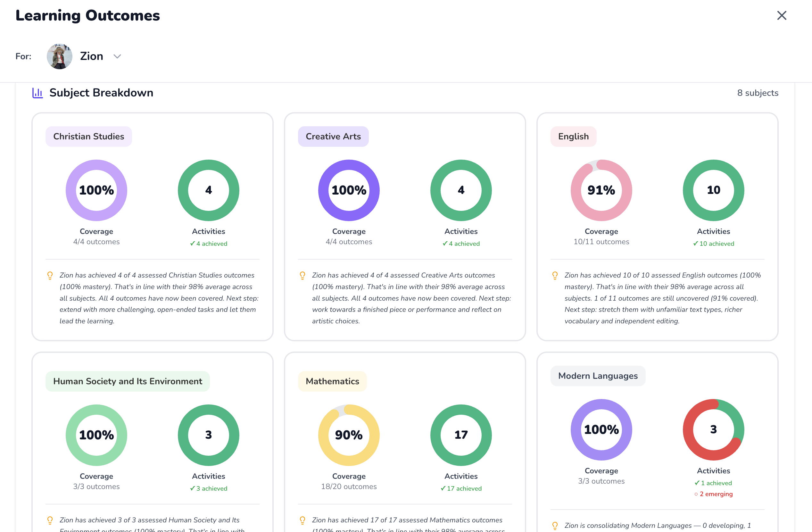The image size is (812, 532).
Task: Click '1 achieved' under Modern Languages
Action: click(713, 483)
